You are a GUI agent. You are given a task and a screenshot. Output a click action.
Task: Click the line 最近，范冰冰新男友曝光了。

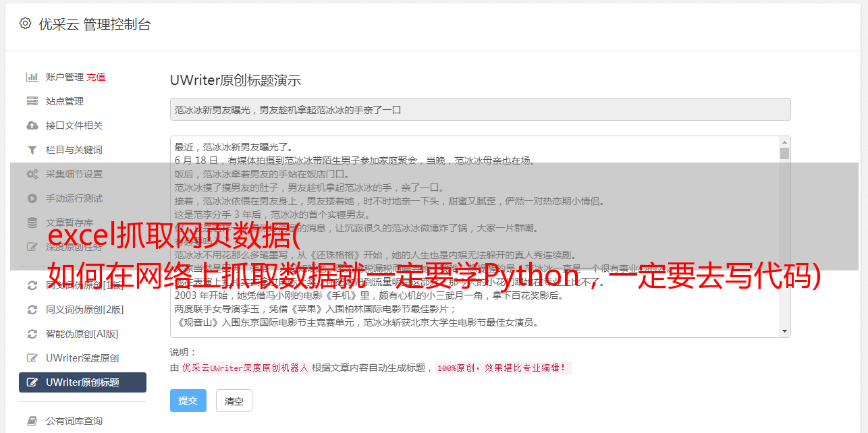234,147
